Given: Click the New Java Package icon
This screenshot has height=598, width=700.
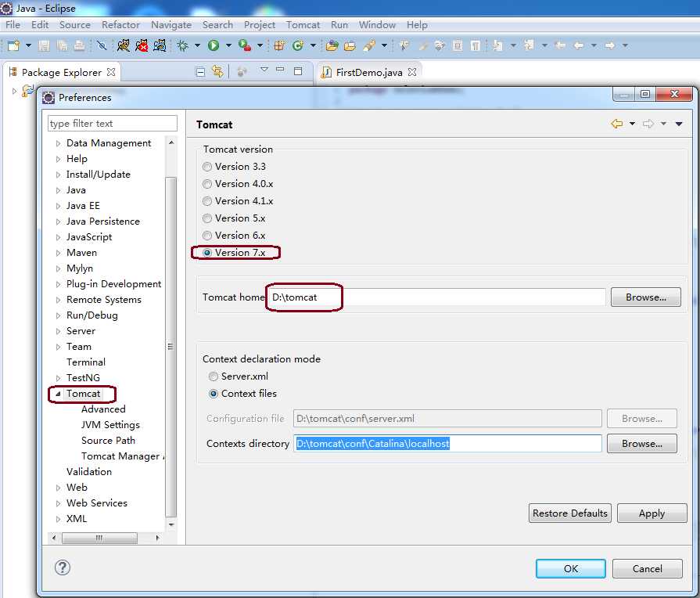Looking at the screenshot, I should point(279,45).
